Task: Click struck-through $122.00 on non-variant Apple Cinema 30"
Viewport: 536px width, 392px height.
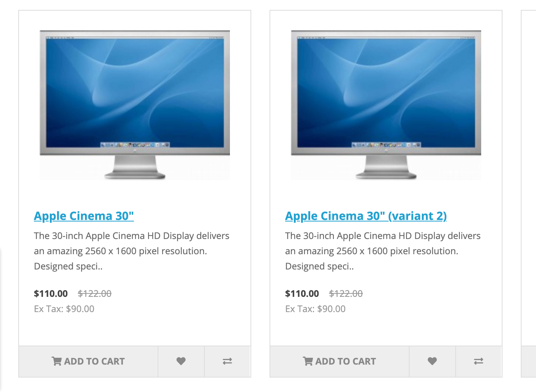Action: tap(94, 293)
